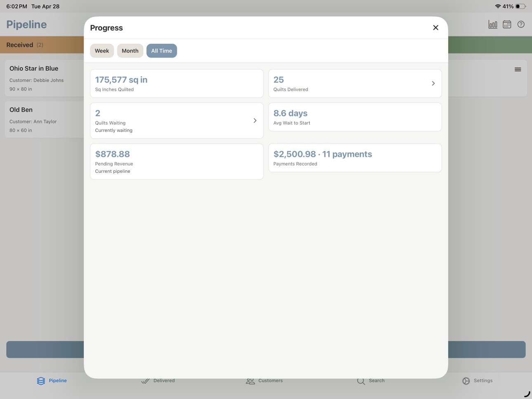Select the Month time range
The height and width of the screenshot is (399, 532).
130,51
